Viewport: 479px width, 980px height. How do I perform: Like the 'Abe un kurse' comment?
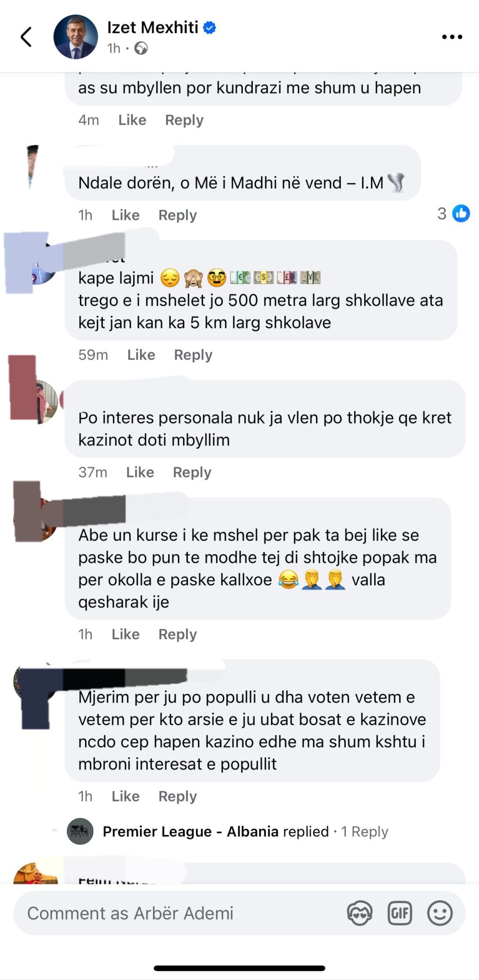pos(125,634)
